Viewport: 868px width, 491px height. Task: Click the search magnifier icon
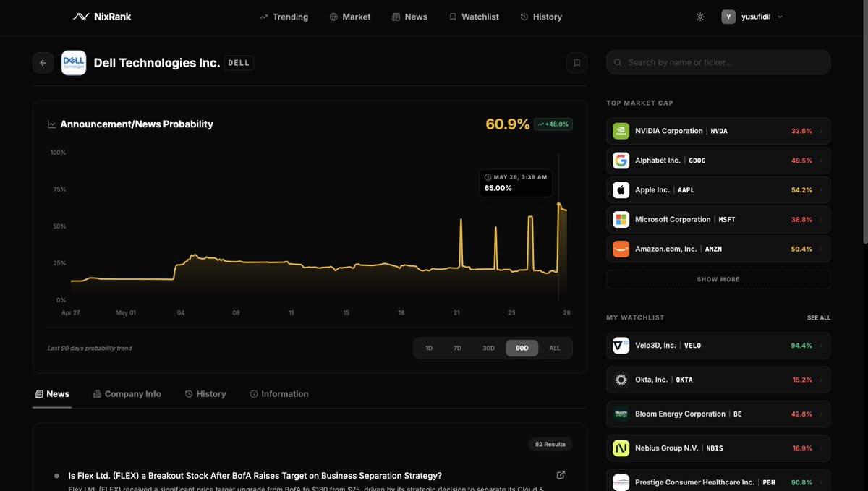pyautogui.click(x=618, y=62)
